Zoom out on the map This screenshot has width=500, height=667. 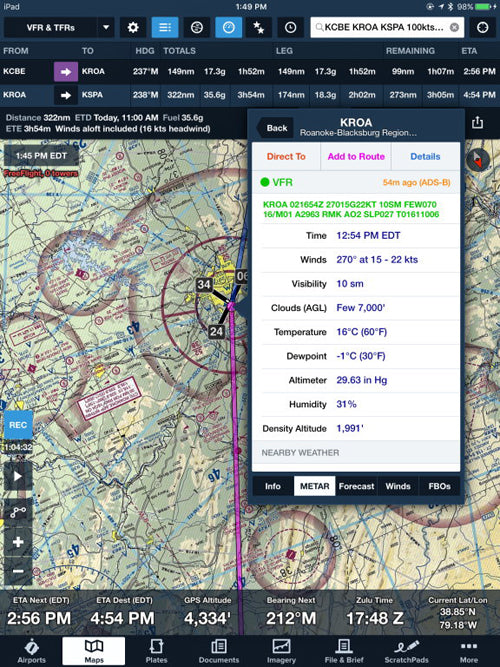(18, 571)
